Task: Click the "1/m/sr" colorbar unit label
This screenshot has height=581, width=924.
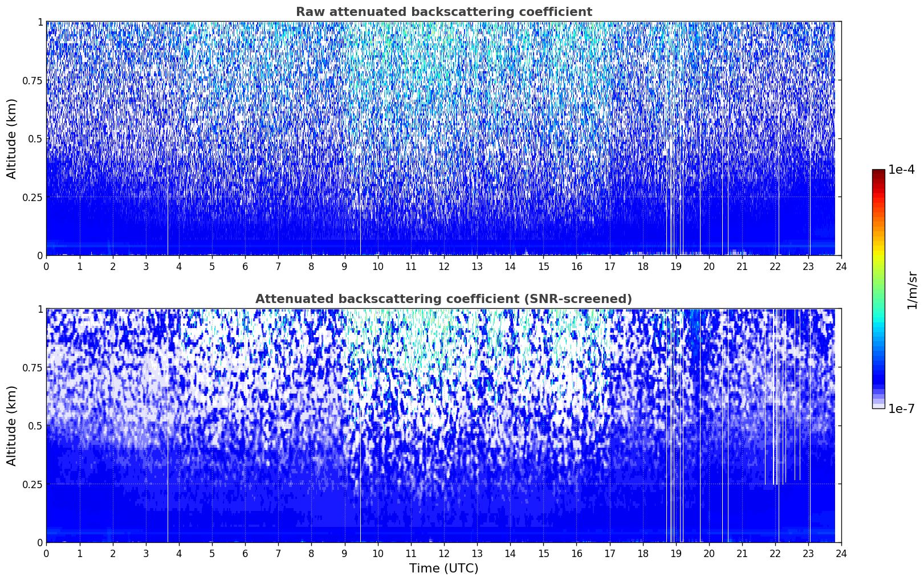Action: 912,289
